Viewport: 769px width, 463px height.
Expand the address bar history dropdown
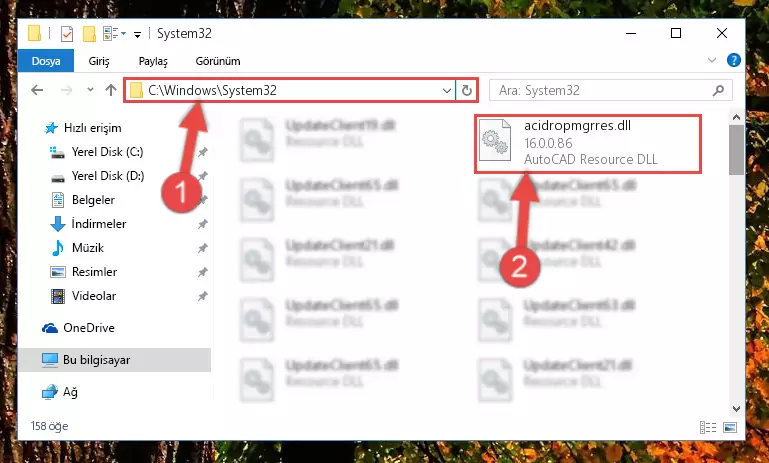[447, 90]
